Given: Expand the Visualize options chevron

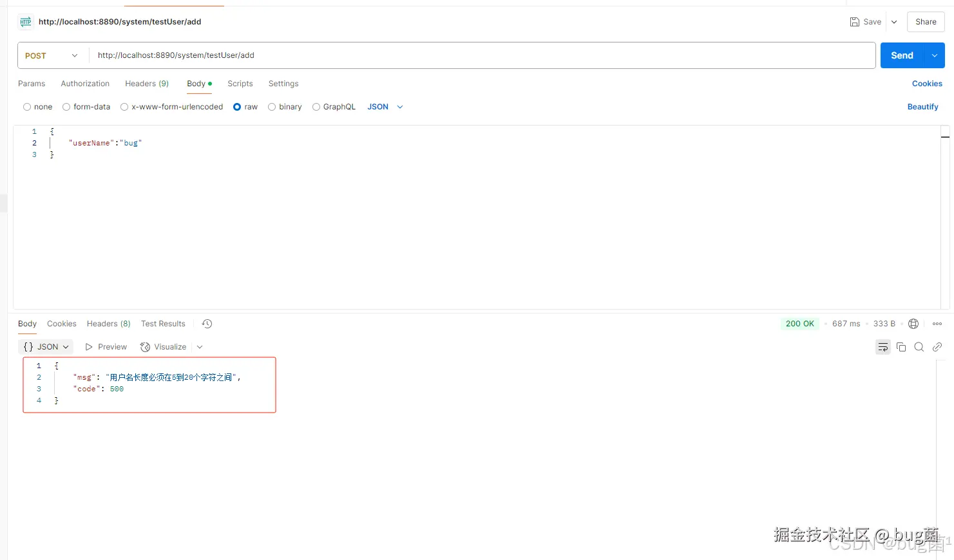Looking at the screenshot, I should point(200,347).
